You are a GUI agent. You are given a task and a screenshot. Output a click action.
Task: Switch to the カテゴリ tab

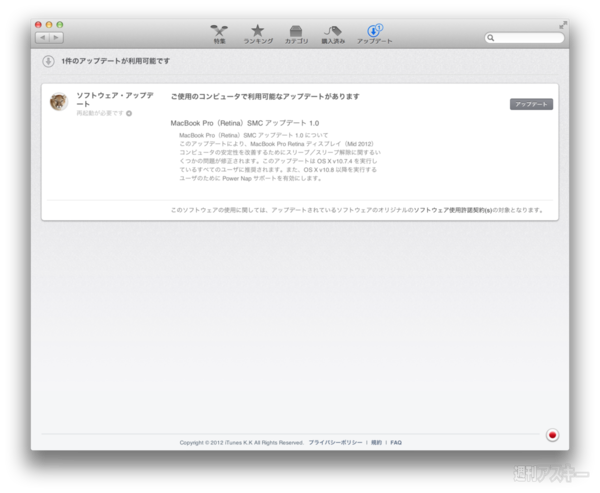point(296,34)
